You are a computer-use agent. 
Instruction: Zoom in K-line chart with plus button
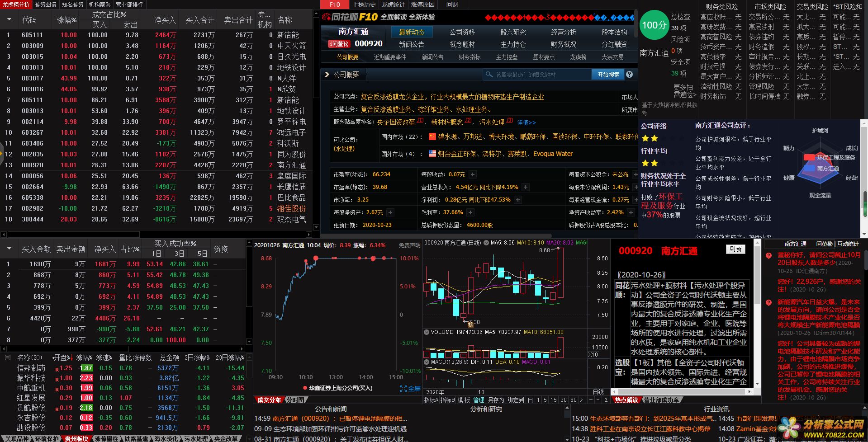[x=590, y=400]
